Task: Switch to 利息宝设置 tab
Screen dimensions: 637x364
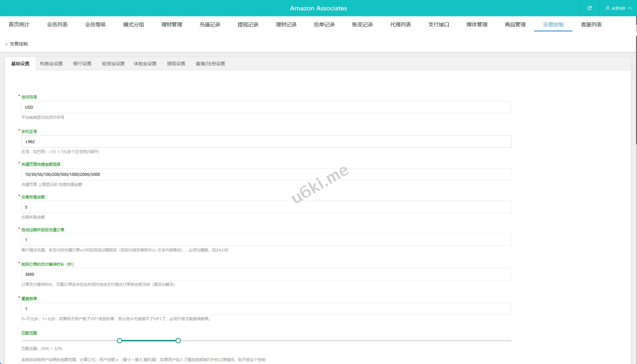Action: [x=51, y=64]
